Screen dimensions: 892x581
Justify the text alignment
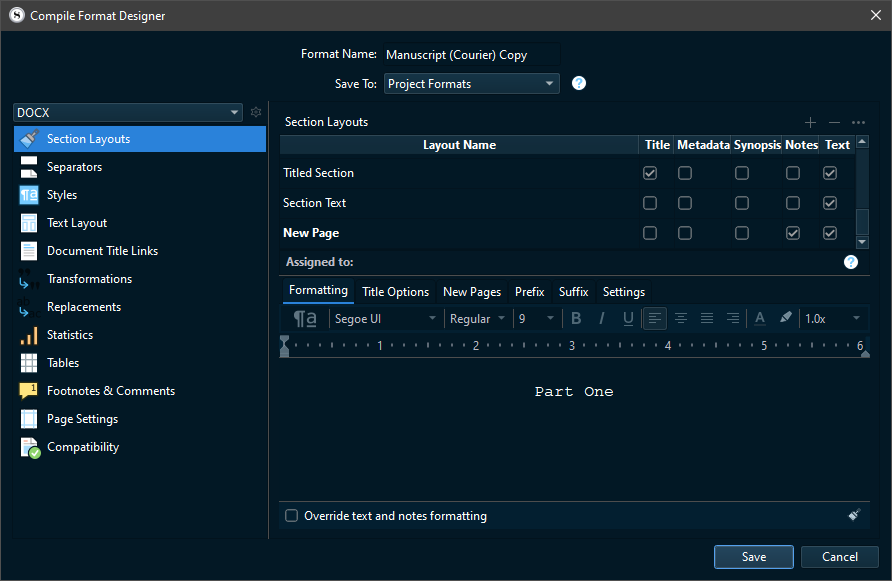(x=707, y=319)
